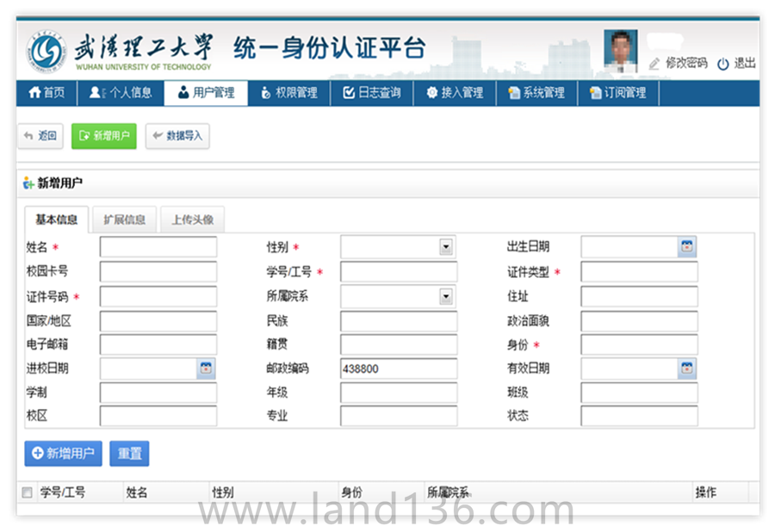Click the 退出 logout power icon
Screen dimensions: 775x532
[x=722, y=64]
